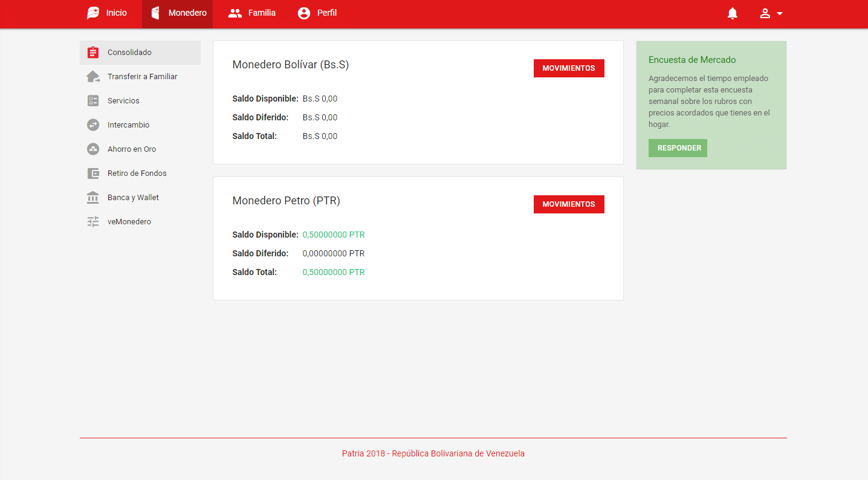
Task: Click the Inicio flag icon in the navbar
Action: point(93,13)
